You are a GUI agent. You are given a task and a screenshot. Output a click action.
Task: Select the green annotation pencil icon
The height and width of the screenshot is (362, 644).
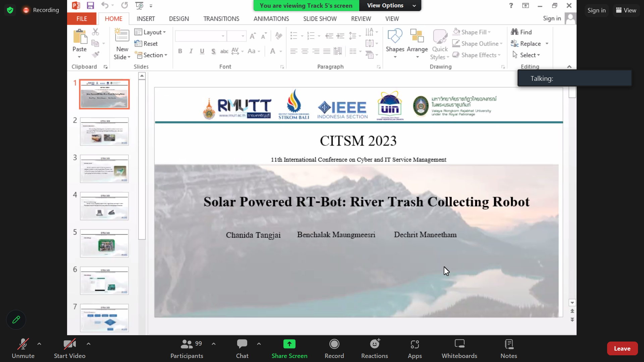coord(16,320)
